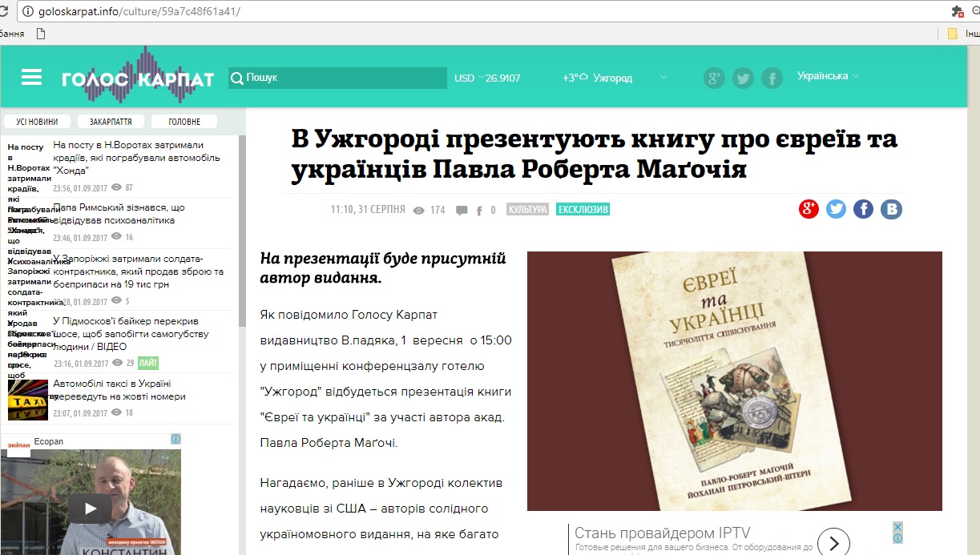Click the site info icon in the address bar
This screenshot has width=980, height=555.
[x=27, y=12]
